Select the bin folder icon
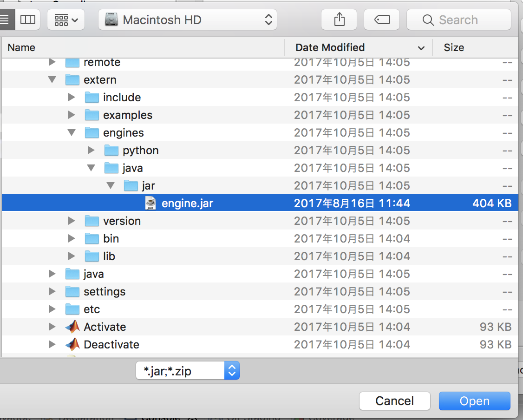Image resolution: width=523 pixels, height=420 pixels. tap(92, 238)
